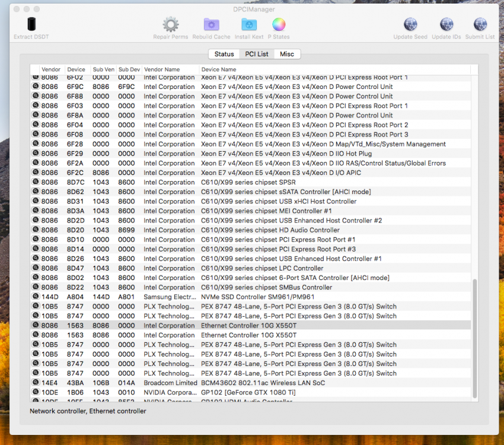Click the Sub Ven column header
The width and height of the screenshot is (504, 445).
tap(104, 69)
